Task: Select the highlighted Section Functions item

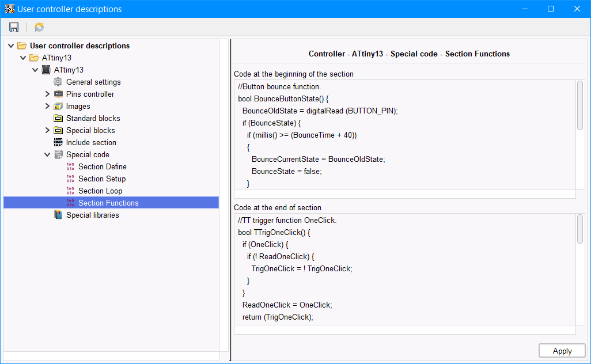Action: [x=111, y=203]
